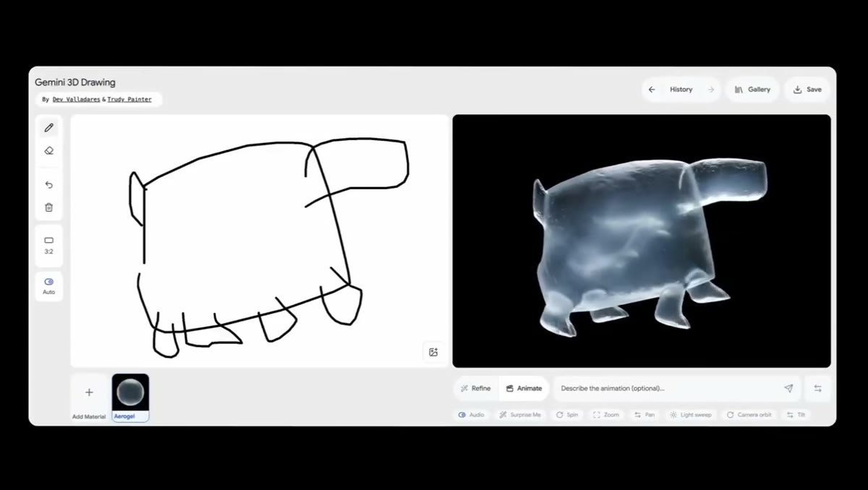Open the settings sliders icon beside prompt
This screenshot has height=490, width=868.
[818, 388]
